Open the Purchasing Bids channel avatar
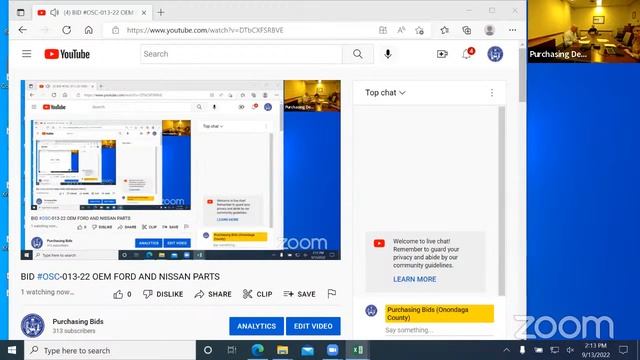Viewport: 640px width, 360px height. [x=33, y=326]
